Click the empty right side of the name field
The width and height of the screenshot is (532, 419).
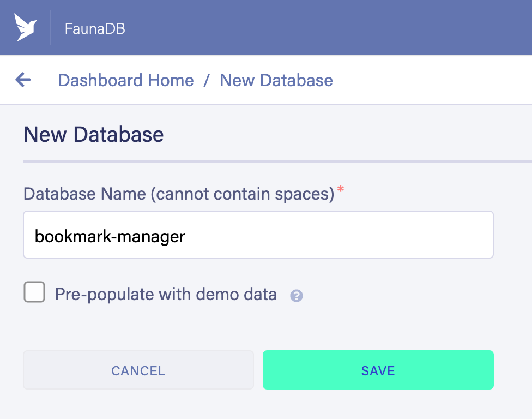click(x=339, y=235)
